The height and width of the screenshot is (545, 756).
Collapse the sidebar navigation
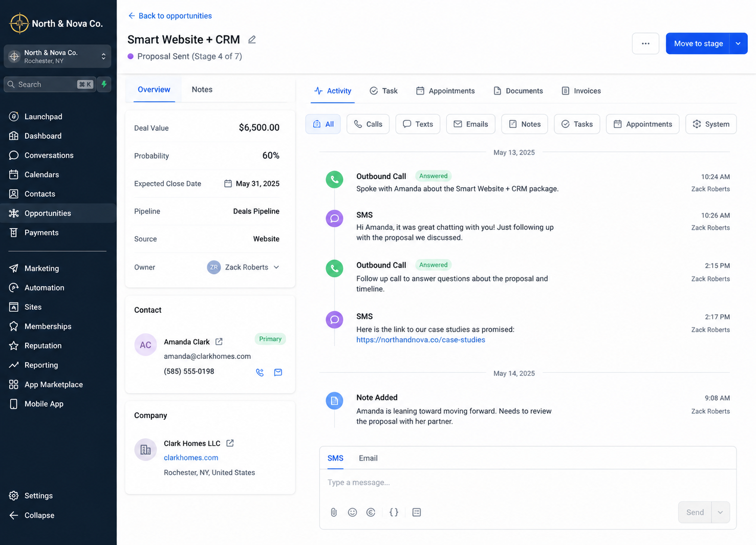tap(32, 515)
